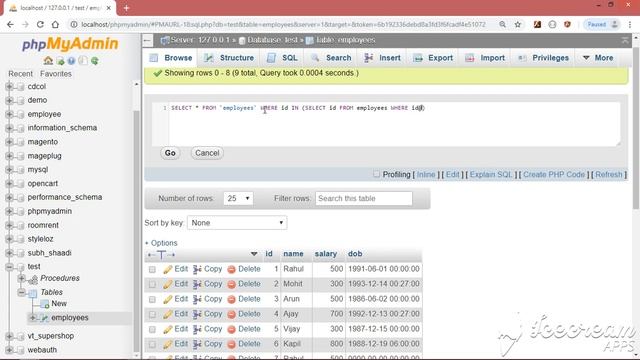Viewport: 640px width, 360px height.
Task: Collapse the test database node
Action: 9,267
